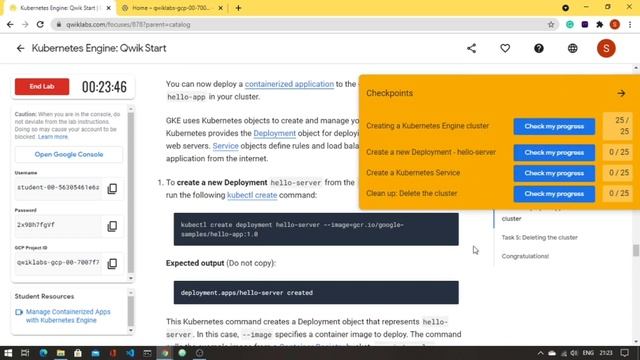Return to catalog with the lab back arrow
The height and width of the screenshot is (360, 640).
20,49
